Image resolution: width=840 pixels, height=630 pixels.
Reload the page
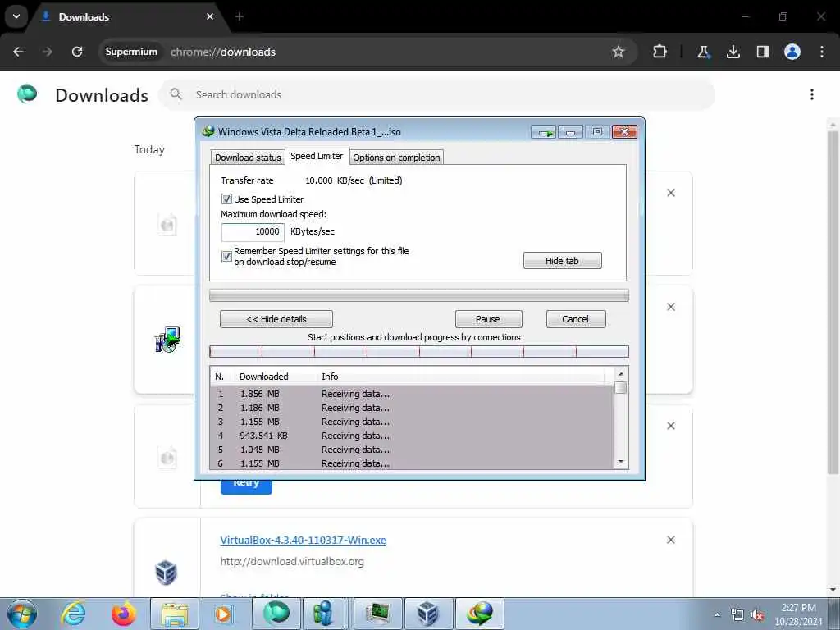77,52
